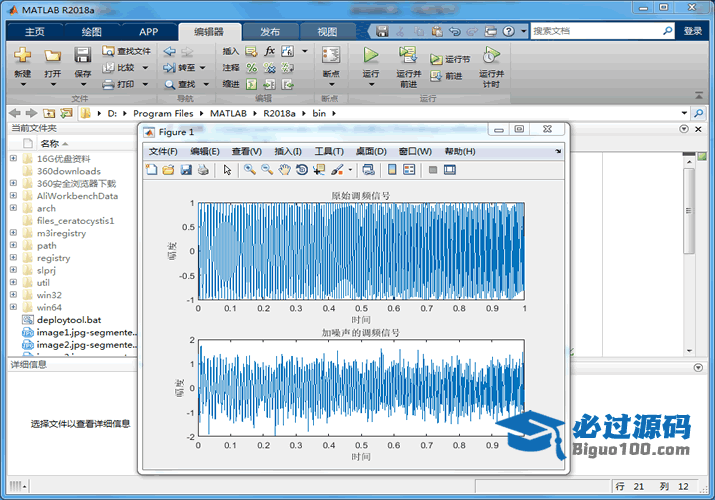
Task: Select the Pan hand tool in Figure 1
Action: [x=284, y=170]
